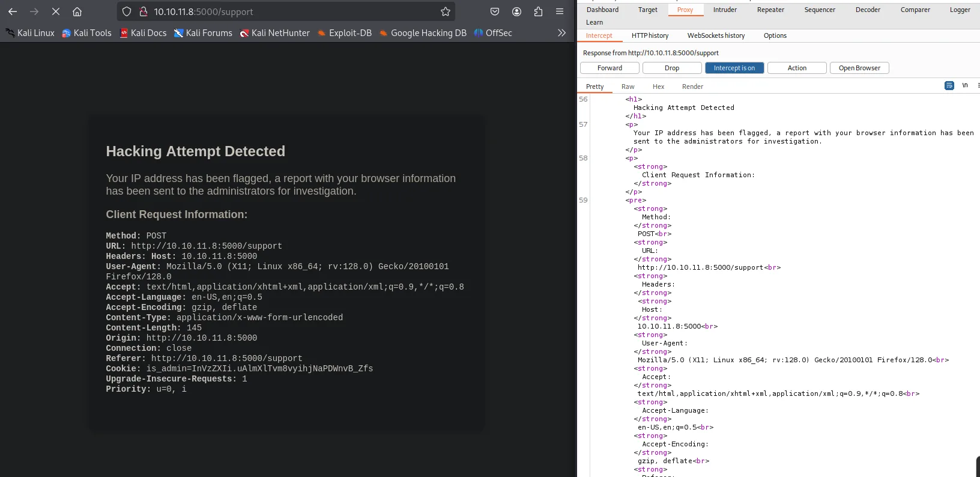Open the Learn tab

click(x=594, y=22)
